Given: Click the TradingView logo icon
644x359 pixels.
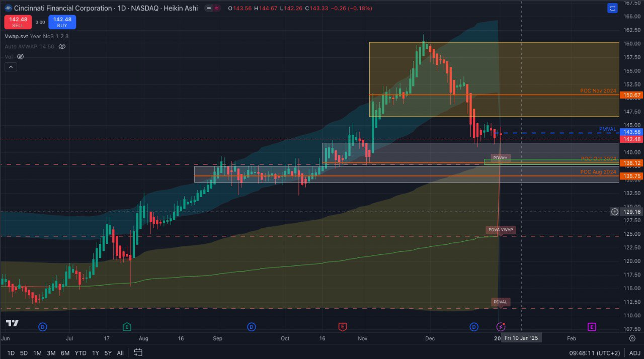Looking at the screenshot, I should [12, 323].
